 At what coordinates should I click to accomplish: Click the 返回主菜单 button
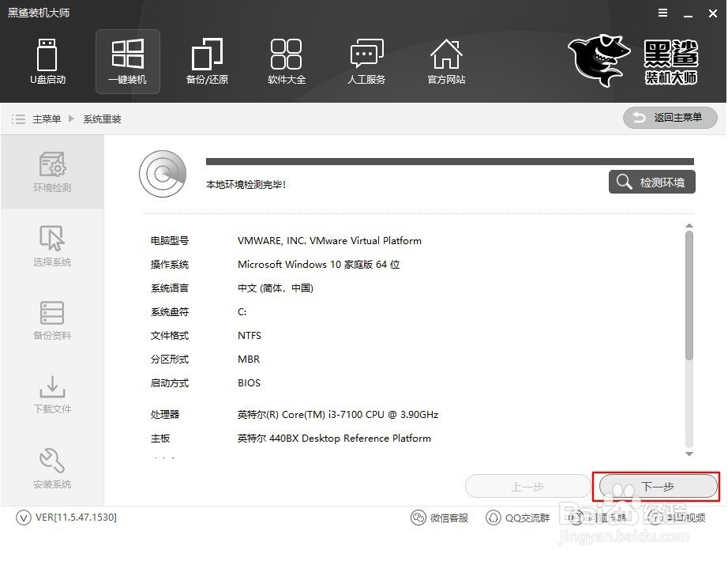coord(670,118)
